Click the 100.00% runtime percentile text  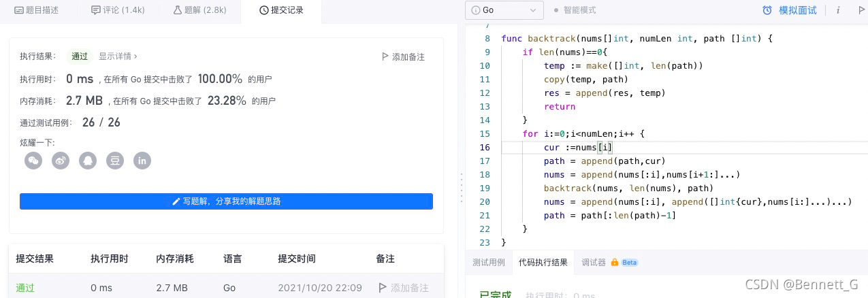coord(220,79)
